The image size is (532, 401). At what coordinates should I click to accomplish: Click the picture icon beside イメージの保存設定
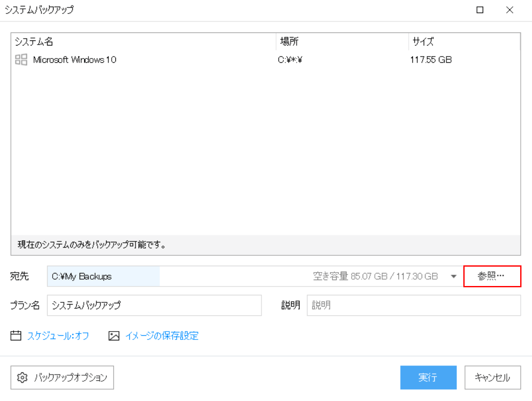114,336
